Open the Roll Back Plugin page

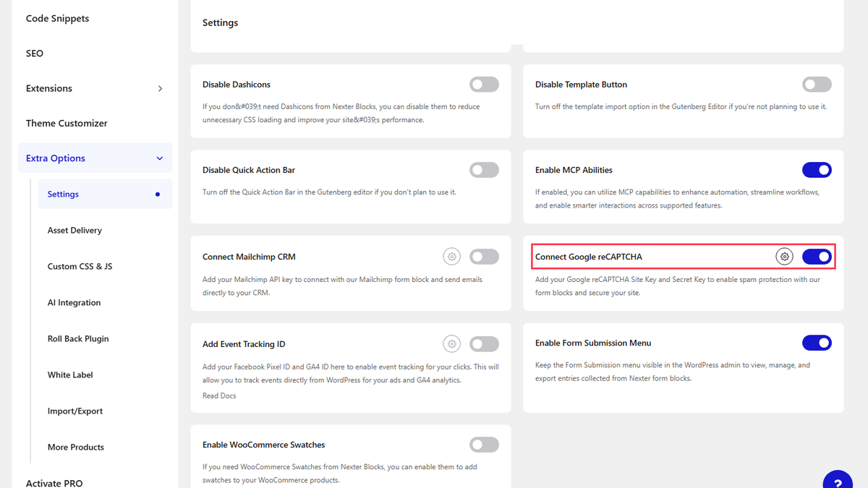(x=78, y=339)
